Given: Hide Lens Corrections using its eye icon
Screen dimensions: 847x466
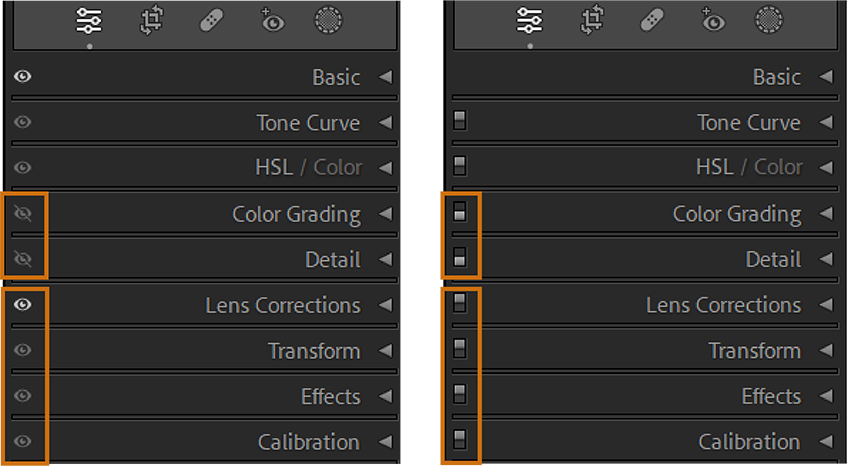Looking at the screenshot, I should (23, 304).
